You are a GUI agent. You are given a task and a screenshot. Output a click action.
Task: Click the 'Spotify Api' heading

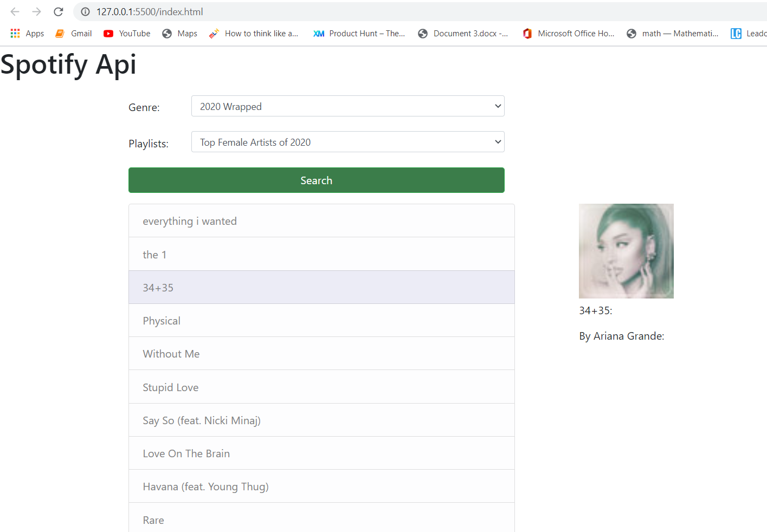(x=68, y=64)
